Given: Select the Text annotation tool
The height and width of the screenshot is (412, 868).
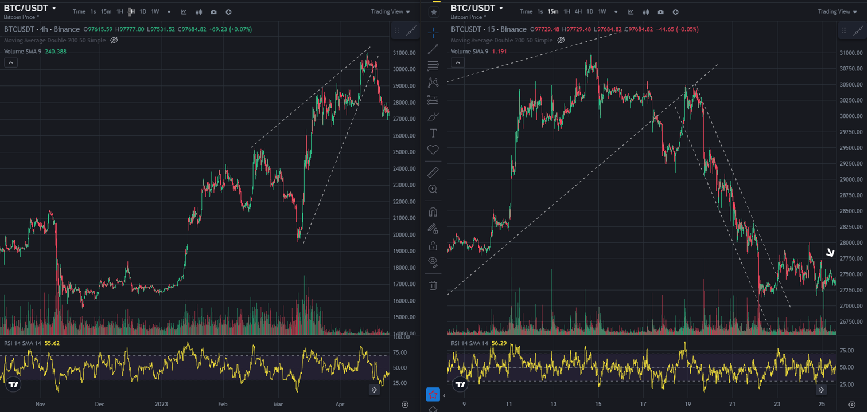Looking at the screenshot, I should click(433, 134).
